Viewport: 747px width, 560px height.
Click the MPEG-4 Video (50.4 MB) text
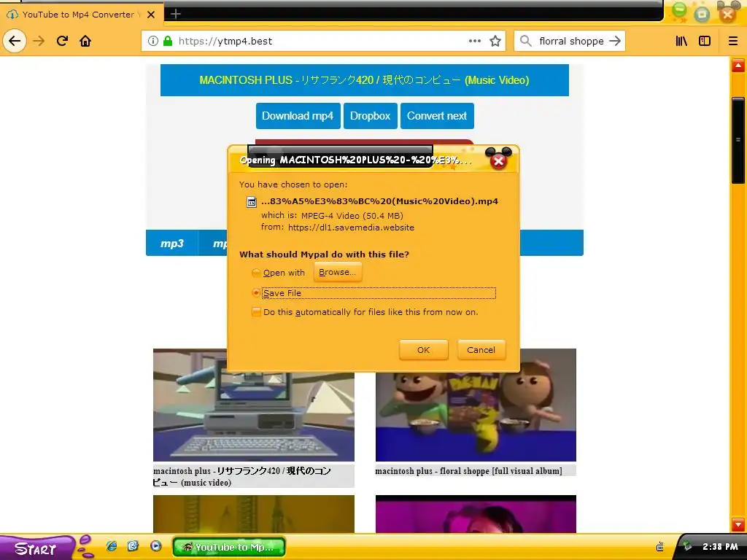pos(352,216)
